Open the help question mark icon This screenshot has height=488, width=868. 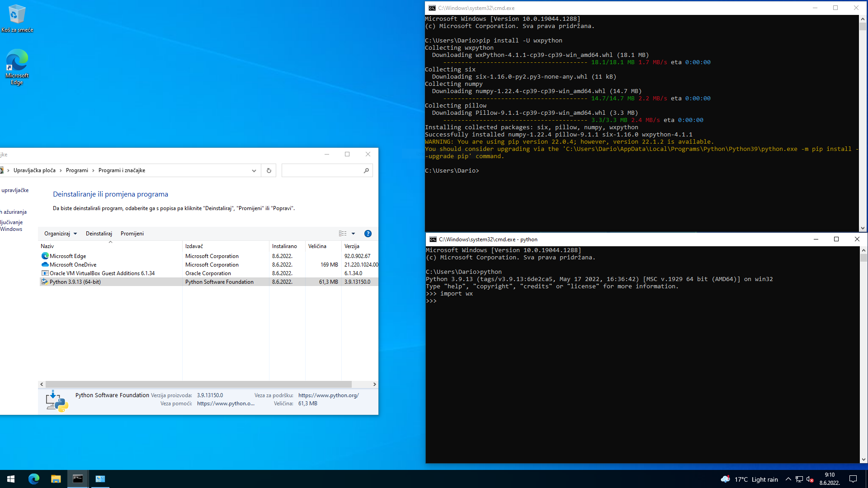(368, 234)
